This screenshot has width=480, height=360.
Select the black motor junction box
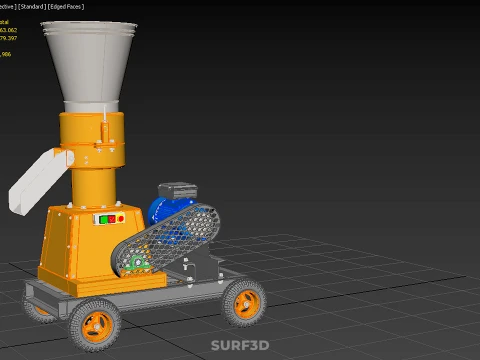[178, 191]
